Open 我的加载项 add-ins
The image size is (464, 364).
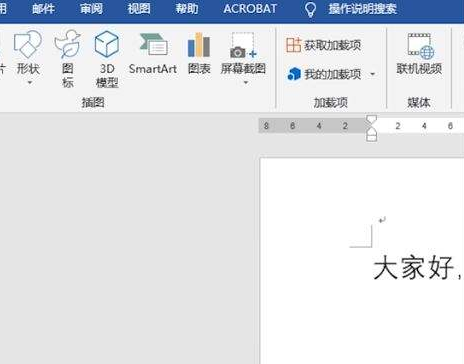tap(325, 74)
